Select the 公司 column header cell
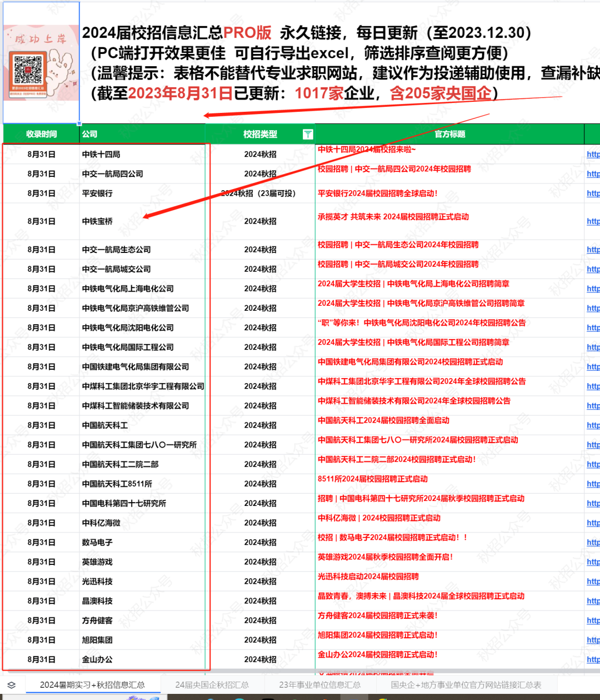This screenshot has height=700, width=600. (x=142, y=134)
